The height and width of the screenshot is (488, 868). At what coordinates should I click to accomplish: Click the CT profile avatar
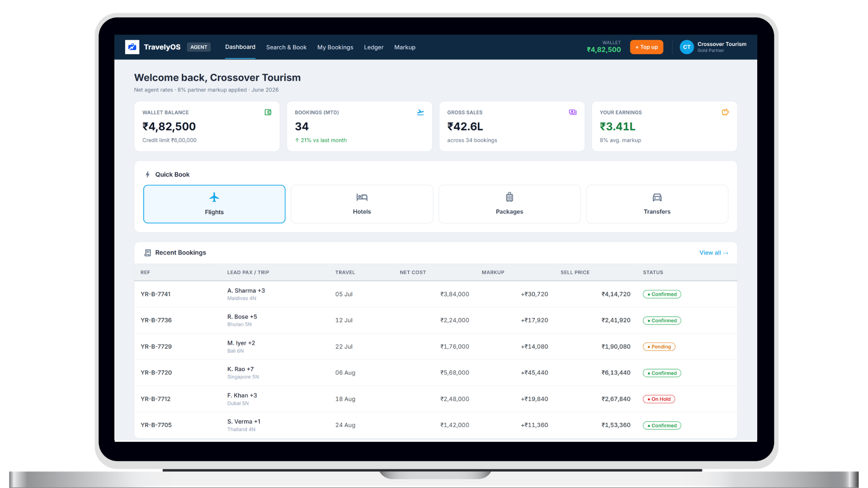point(687,47)
